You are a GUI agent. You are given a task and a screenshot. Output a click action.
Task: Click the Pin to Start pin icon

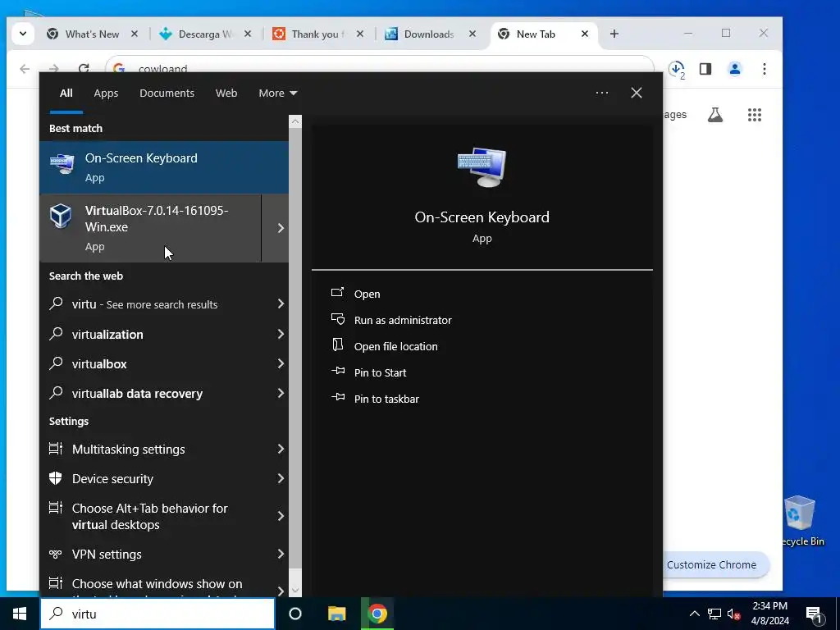click(x=337, y=371)
